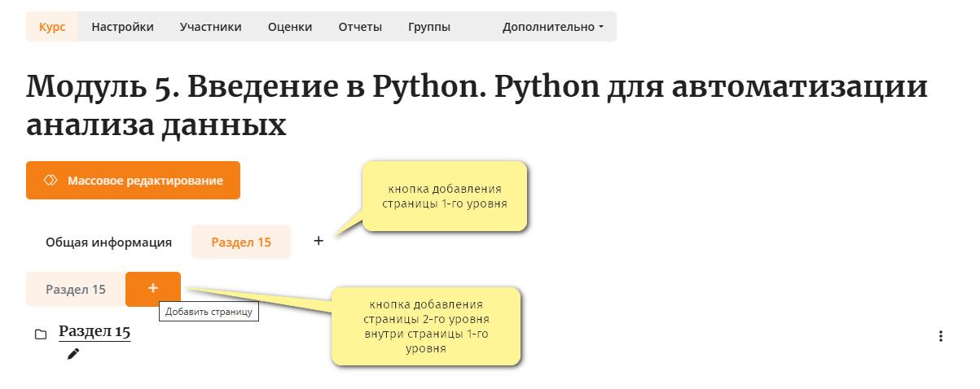Open the Настройки tab
The height and width of the screenshot is (389, 980).
(122, 26)
